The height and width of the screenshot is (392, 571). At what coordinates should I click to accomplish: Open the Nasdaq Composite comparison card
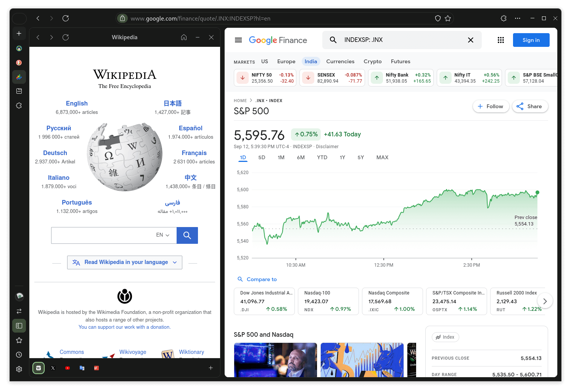pos(392,301)
